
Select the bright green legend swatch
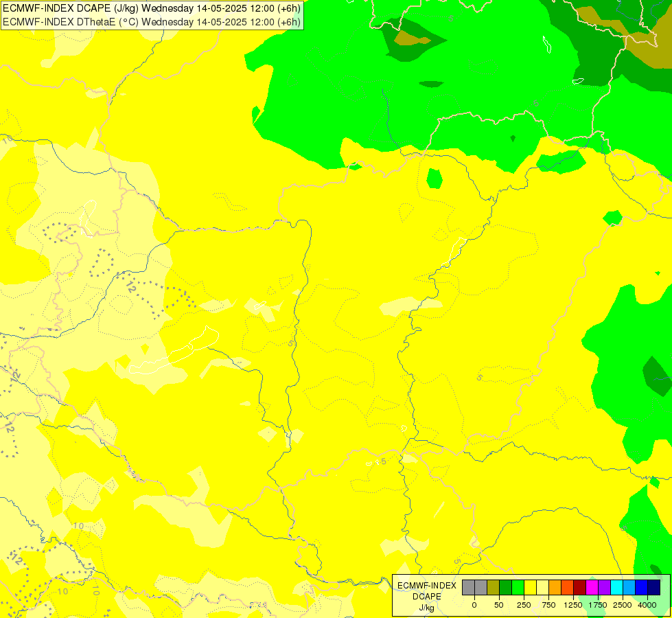[x=518, y=587]
